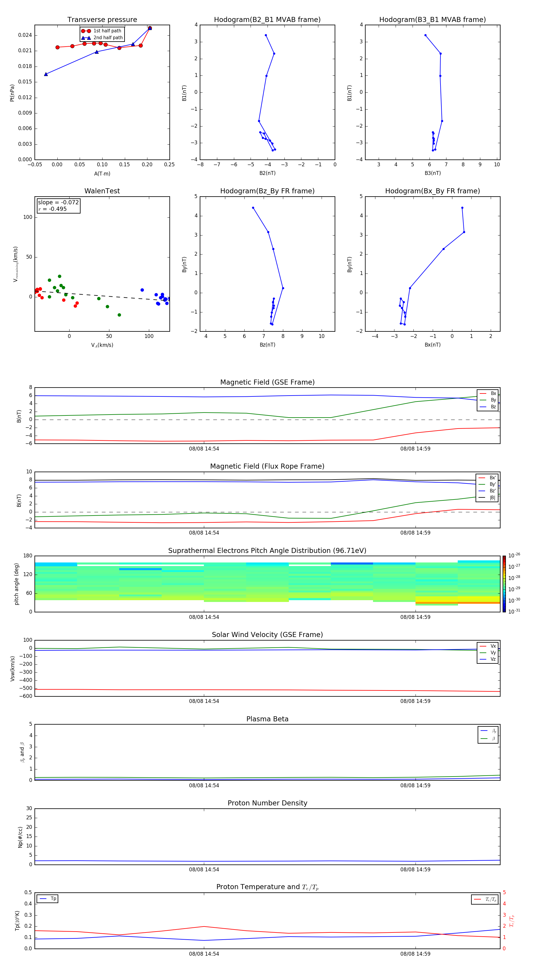The height and width of the screenshot is (980, 535).
Task: Click the 'Bz(nT)' x-axis label
Action: 267,345
